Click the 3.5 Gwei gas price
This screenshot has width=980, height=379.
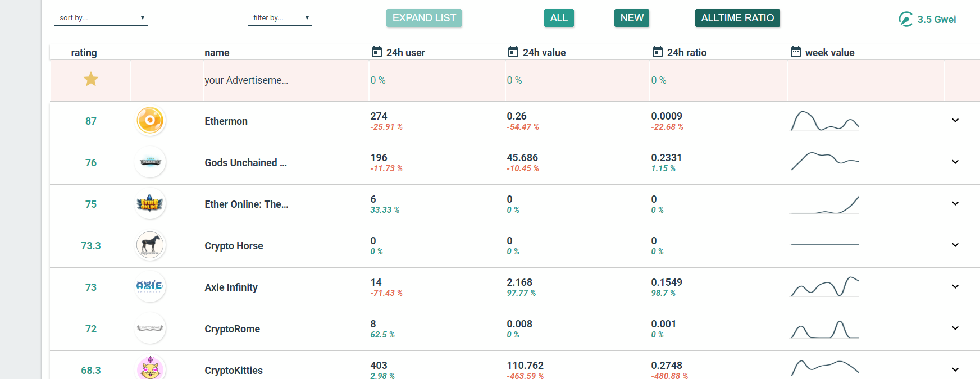tap(937, 20)
